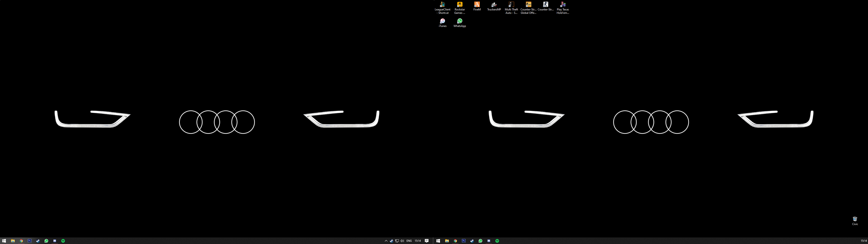This screenshot has width=868, height=244.
Task: Select the Counter-Strike Global Offensive desktop shortcut
Action: coord(528,8)
